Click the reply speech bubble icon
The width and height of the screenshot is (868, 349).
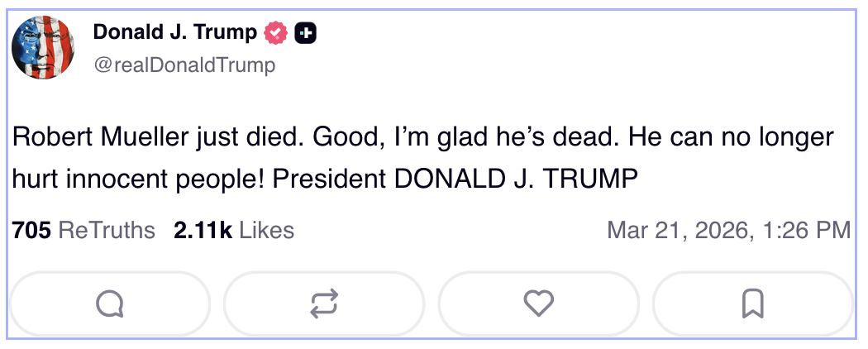tap(109, 304)
